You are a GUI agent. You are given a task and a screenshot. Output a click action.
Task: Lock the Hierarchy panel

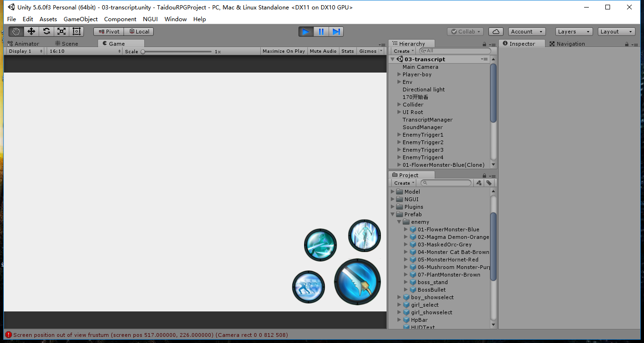pos(484,44)
